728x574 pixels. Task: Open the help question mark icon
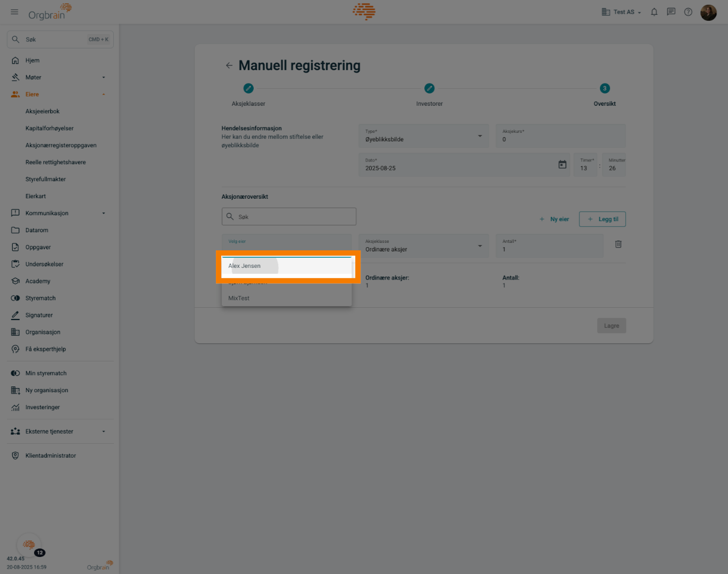tap(688, 12)
